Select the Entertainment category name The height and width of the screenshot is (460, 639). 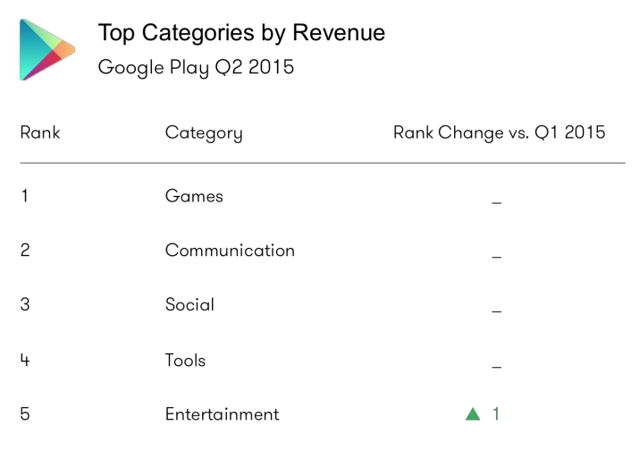tap(222, 414)
